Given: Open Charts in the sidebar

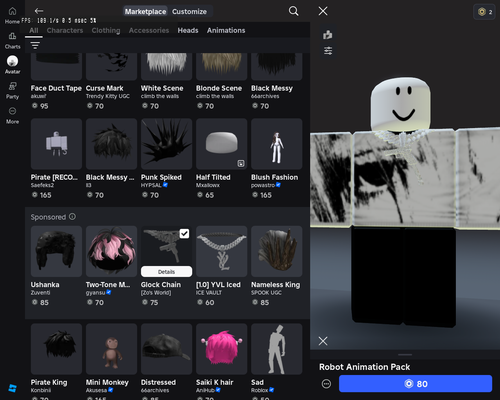Looking at the screenshot, I should click(x=12, y=36).
